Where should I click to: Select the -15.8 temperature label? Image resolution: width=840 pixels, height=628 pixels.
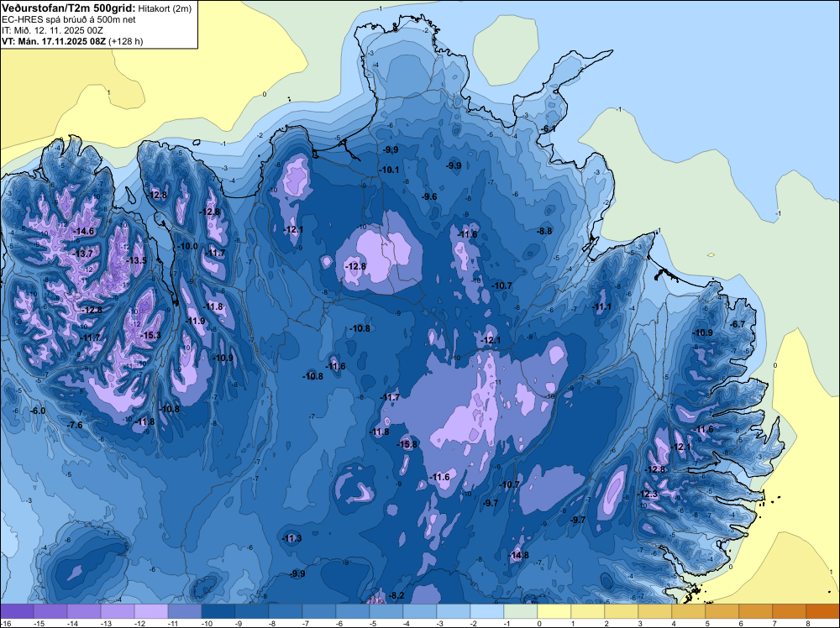coord(407,444)
